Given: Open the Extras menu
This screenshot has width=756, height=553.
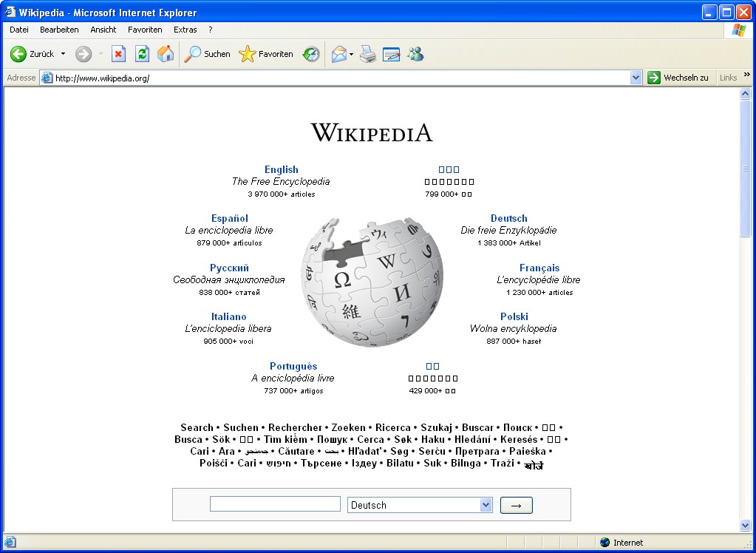Looking at the screenshot, I should 185,30.
